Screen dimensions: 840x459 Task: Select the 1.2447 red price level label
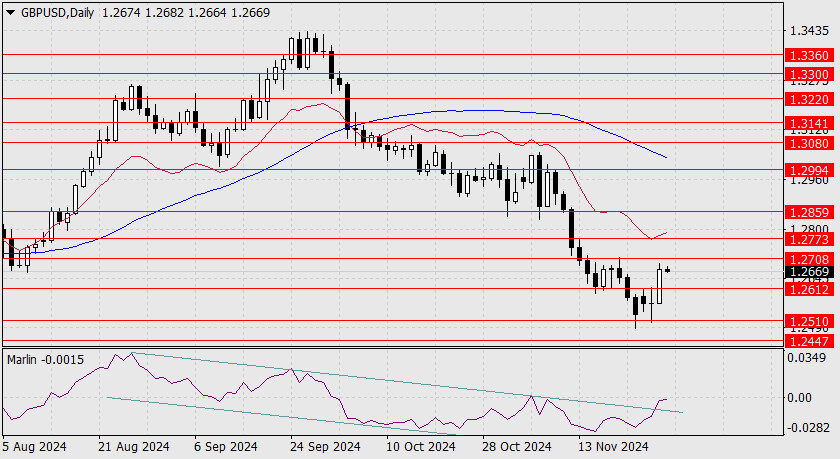[809, 341]
